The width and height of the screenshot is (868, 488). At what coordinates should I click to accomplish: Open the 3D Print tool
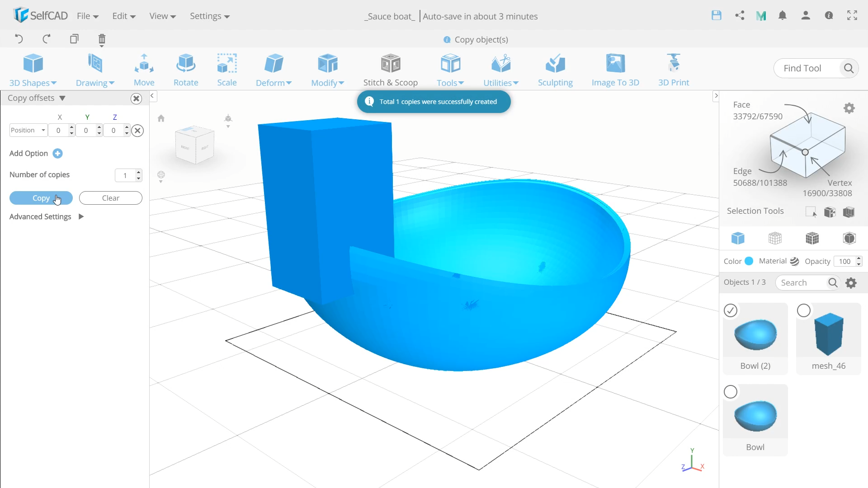(674, 70)
